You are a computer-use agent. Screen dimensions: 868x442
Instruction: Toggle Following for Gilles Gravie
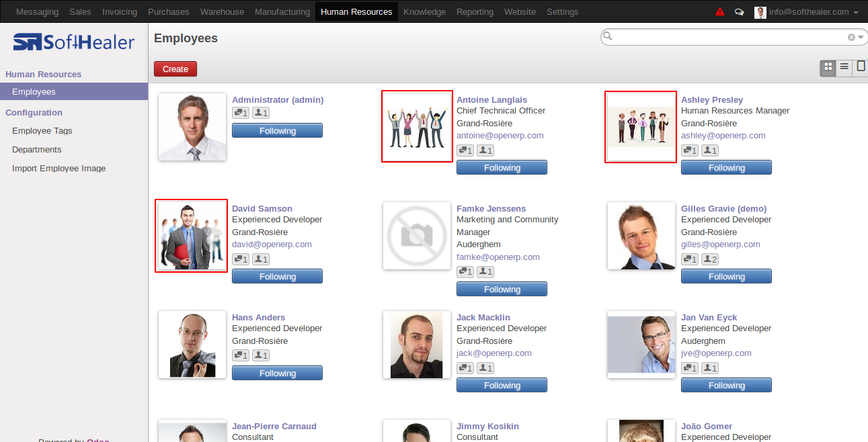726,277
